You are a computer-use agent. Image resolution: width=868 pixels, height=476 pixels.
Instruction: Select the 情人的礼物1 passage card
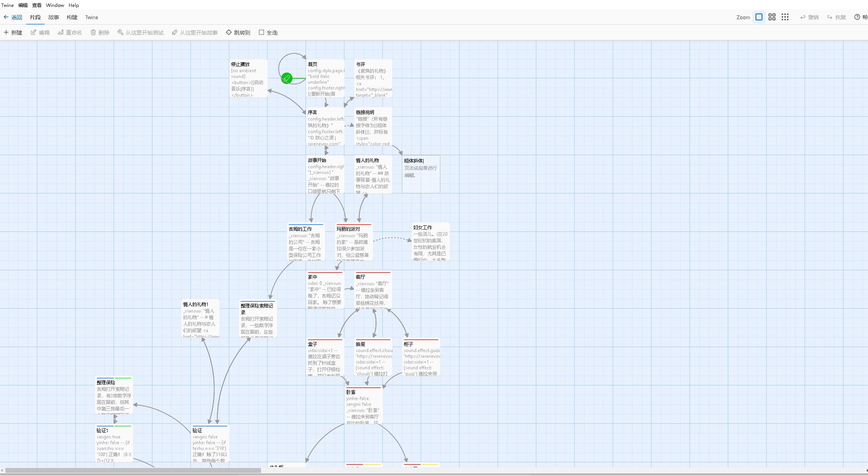pos(200,318)
